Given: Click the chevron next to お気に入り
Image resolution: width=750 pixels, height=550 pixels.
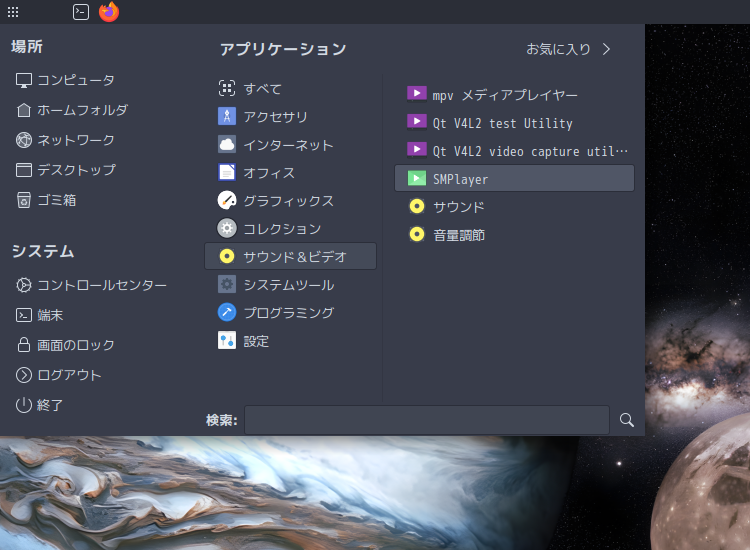Looking at the screenshot, I should pos(607,49).
